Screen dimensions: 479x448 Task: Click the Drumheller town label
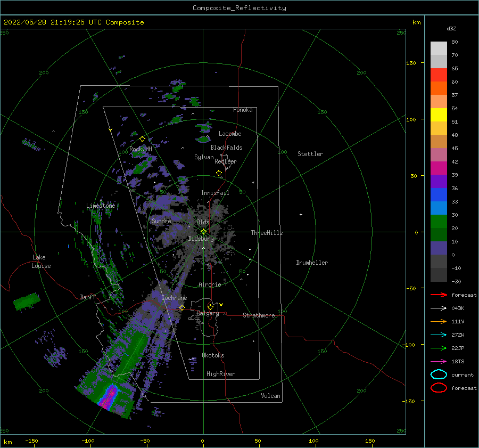click(x=312, y=263)
